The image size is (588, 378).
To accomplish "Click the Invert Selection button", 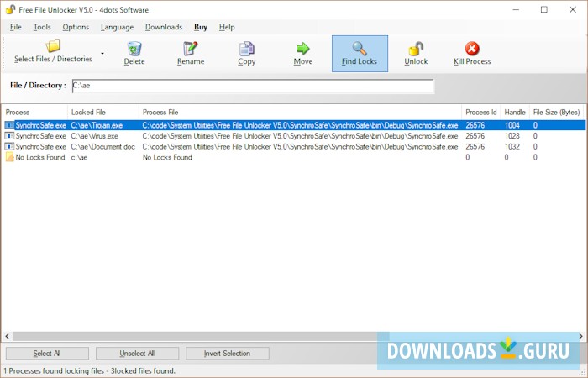I will pyautogui.click(x=228, y=354).
